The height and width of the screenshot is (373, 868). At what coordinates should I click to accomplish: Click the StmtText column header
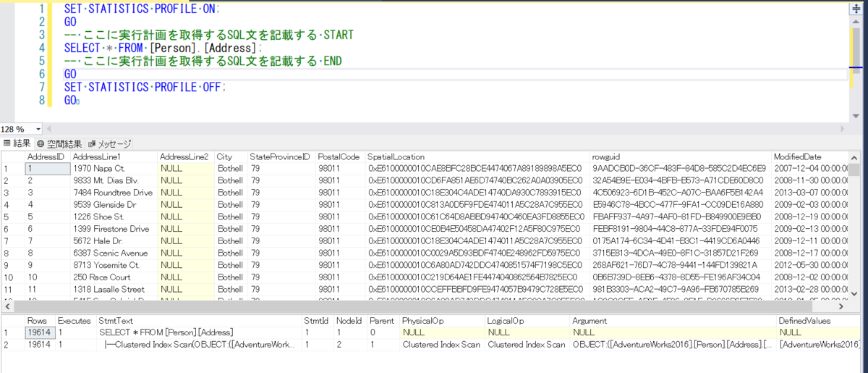coord(198,320)
